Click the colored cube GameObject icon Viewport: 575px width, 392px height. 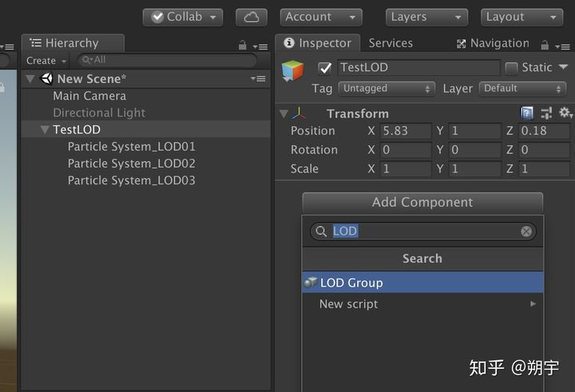tap(292, 71)
